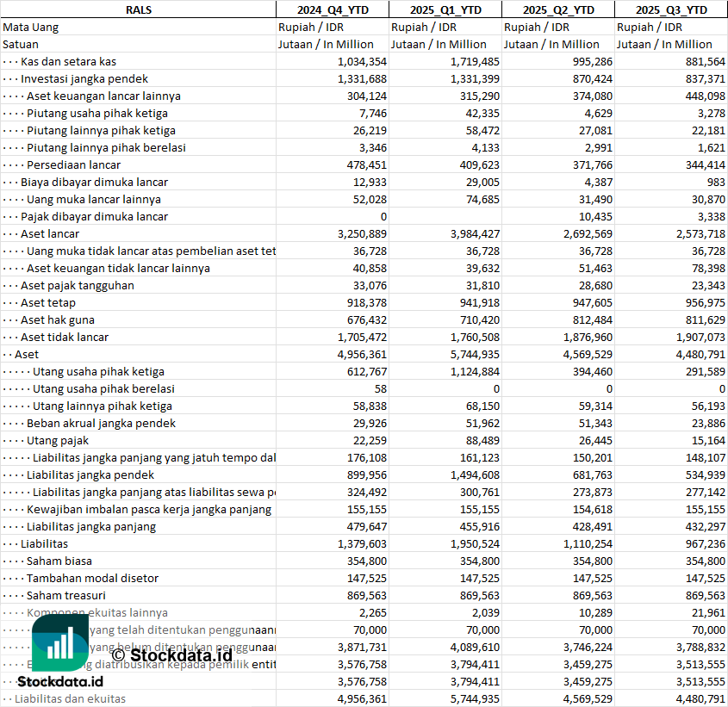Select Beban akrual jangka pendek label
728x707 pixels.
(101, 423)
